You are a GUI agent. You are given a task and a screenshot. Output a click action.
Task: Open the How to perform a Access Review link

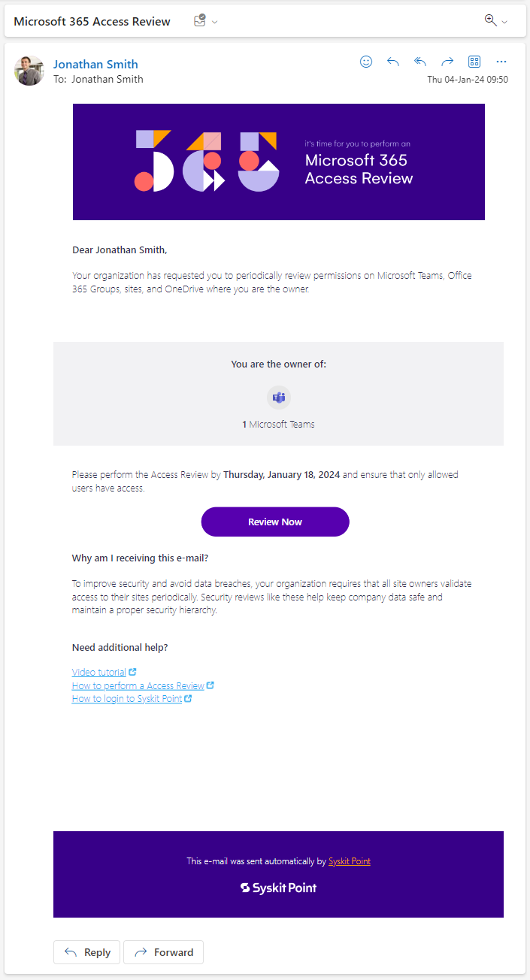[138, 685]
